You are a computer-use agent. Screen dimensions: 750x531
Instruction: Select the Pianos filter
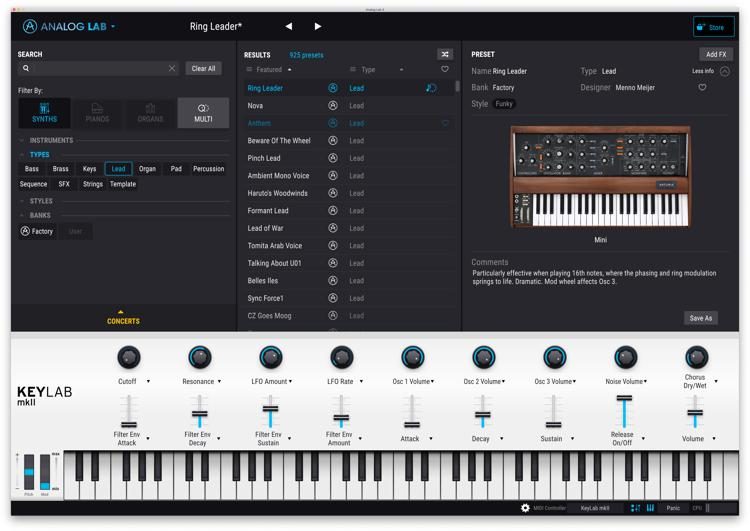(x=97, y=113)
